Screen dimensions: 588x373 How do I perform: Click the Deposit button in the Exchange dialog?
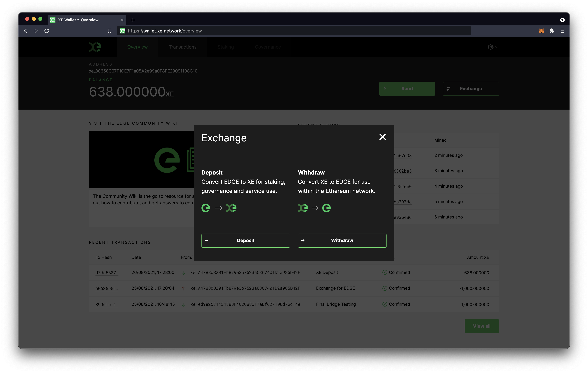(x=246, y=240)
